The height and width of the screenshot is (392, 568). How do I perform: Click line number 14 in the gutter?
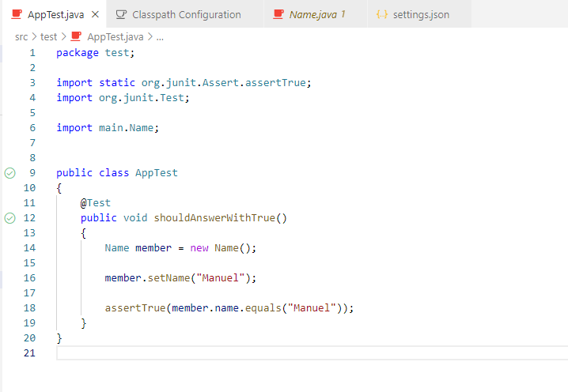tap(30, 248)
